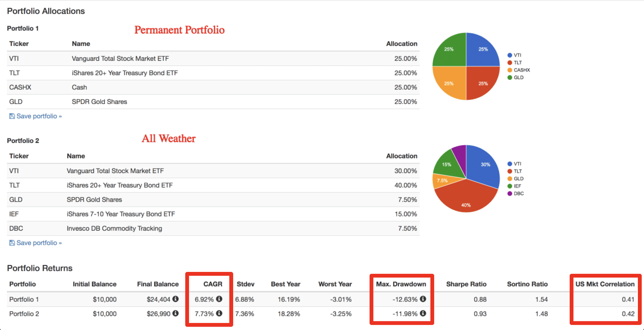This screenshot has width=644, height=330.
Task: Click the green 15% pie slice
Action: click(x=449, y=165)
